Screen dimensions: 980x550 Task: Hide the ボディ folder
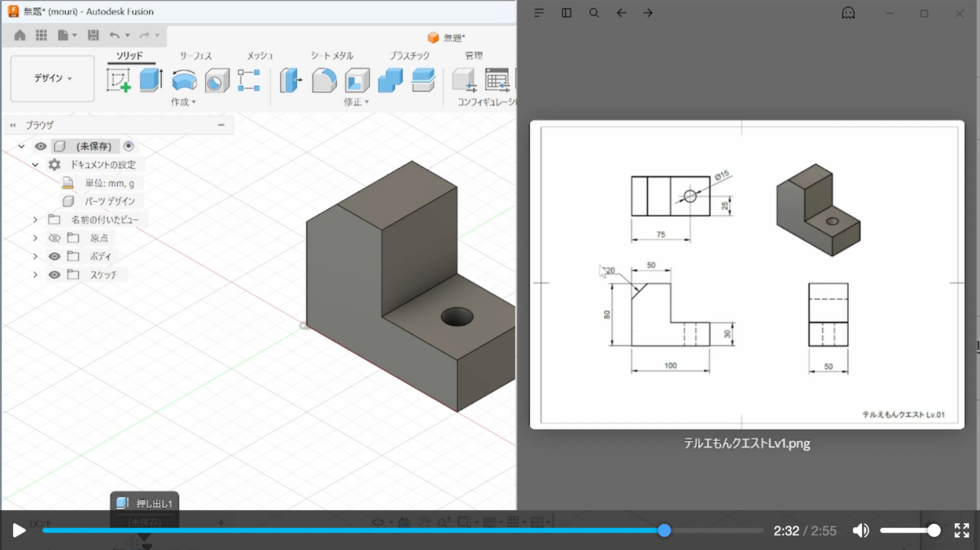pyautogui.click(x=54, y=256)
